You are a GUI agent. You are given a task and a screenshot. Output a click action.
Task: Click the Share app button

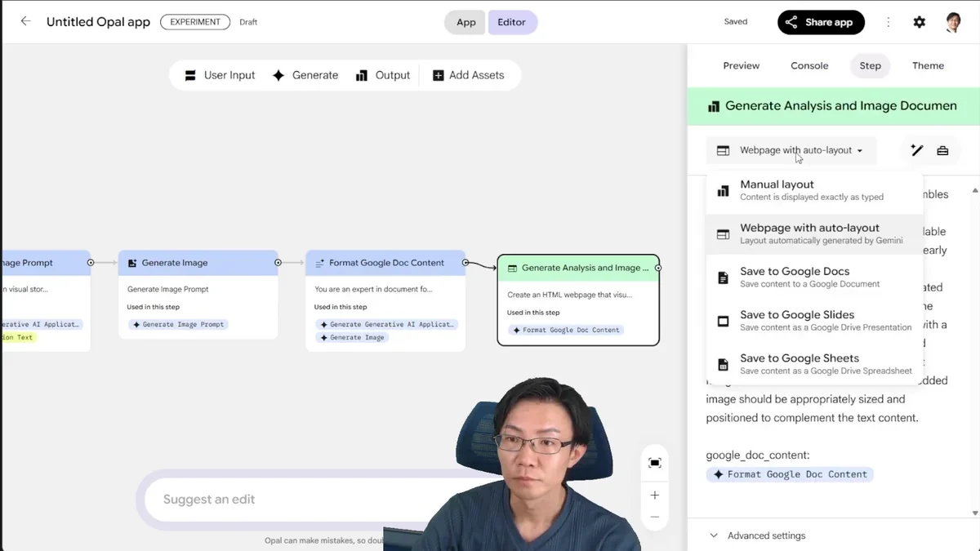(x=821, y=22)
